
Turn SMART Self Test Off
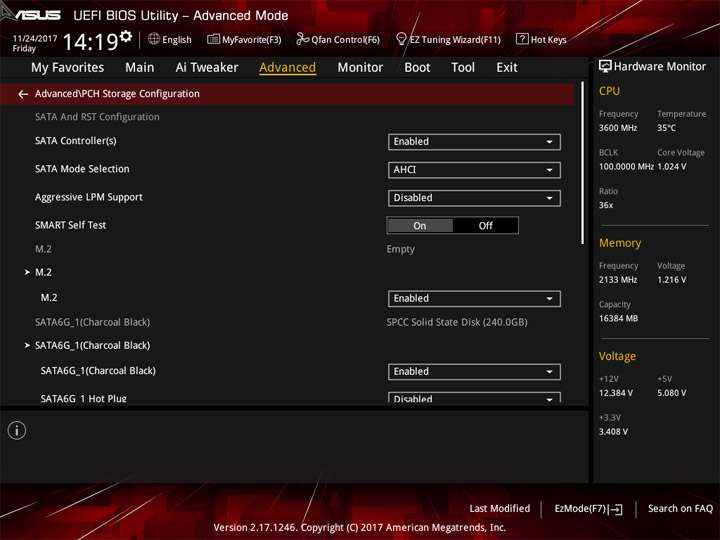485,225
